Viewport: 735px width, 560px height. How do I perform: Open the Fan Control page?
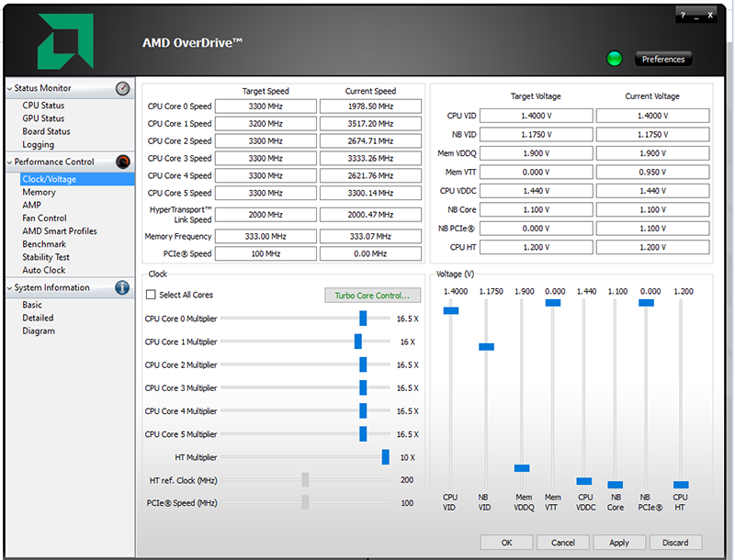point(44,218)
